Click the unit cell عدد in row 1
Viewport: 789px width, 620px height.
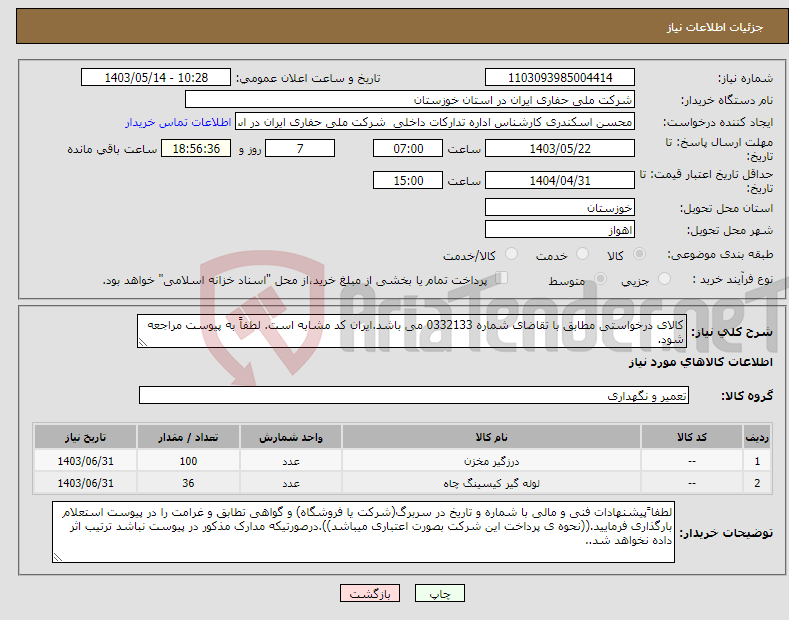[291, 461]
